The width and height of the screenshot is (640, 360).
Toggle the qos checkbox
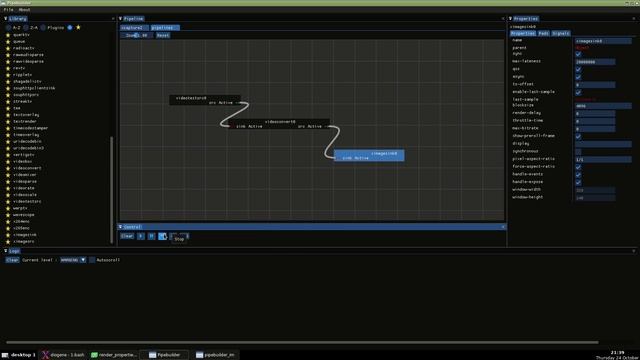[x=578, y=69]
